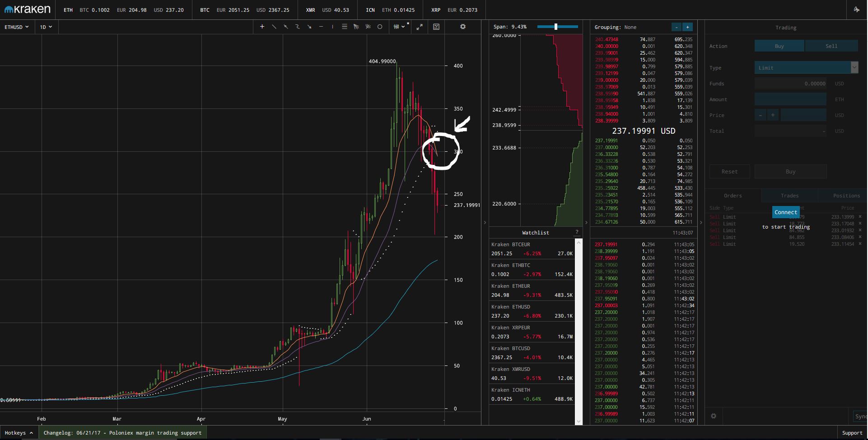Open the 1D timeframe dropdown
This screenshot has width=868, height=440.
(x=46, y=27)
